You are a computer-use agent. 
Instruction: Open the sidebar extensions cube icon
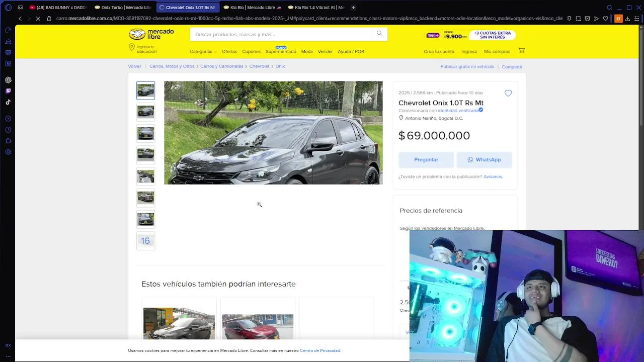coord(8,141)
